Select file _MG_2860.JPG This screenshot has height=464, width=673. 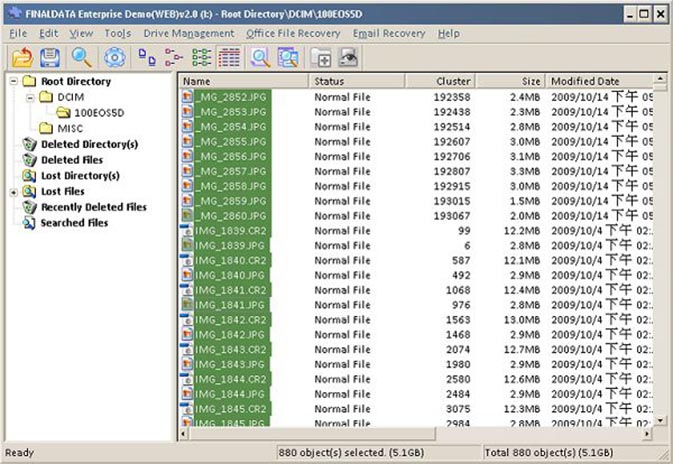click(232, 216)
